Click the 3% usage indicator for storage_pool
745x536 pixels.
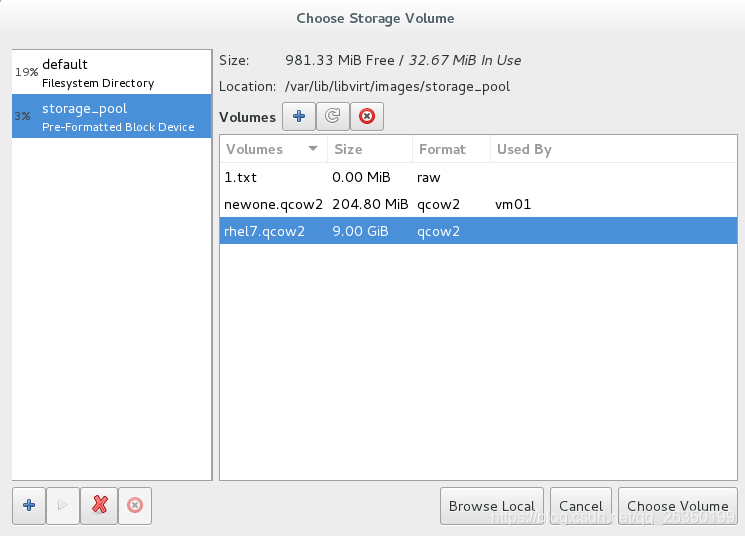(22, 116)
